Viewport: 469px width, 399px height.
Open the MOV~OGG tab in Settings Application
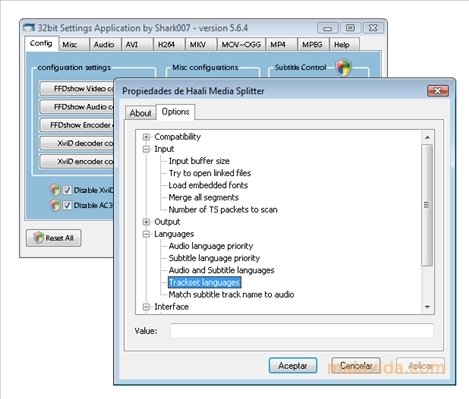241,45
